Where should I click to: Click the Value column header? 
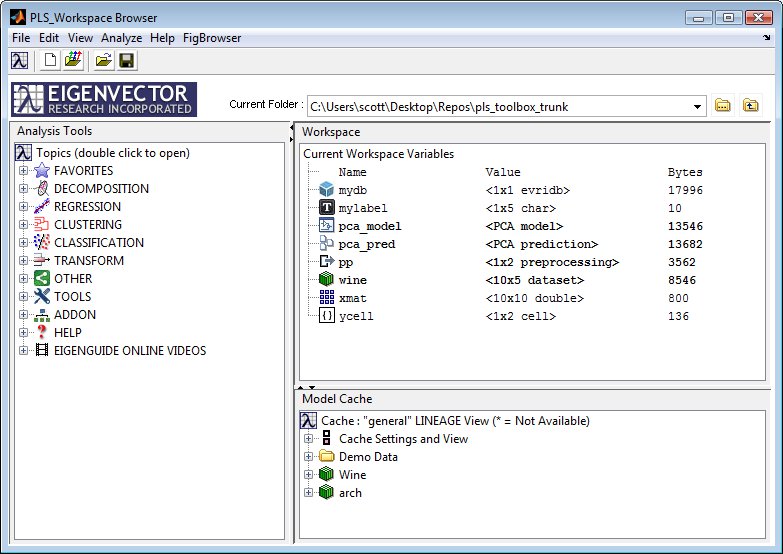(x=503, y=172)
